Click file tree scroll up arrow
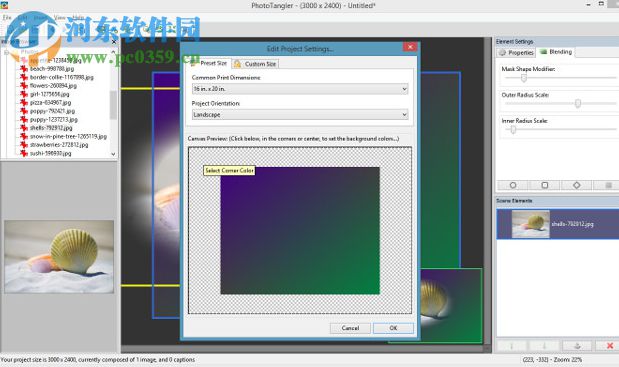Image resolution: width=619 pixels, height=367 pixels. (x=113, y=52)
